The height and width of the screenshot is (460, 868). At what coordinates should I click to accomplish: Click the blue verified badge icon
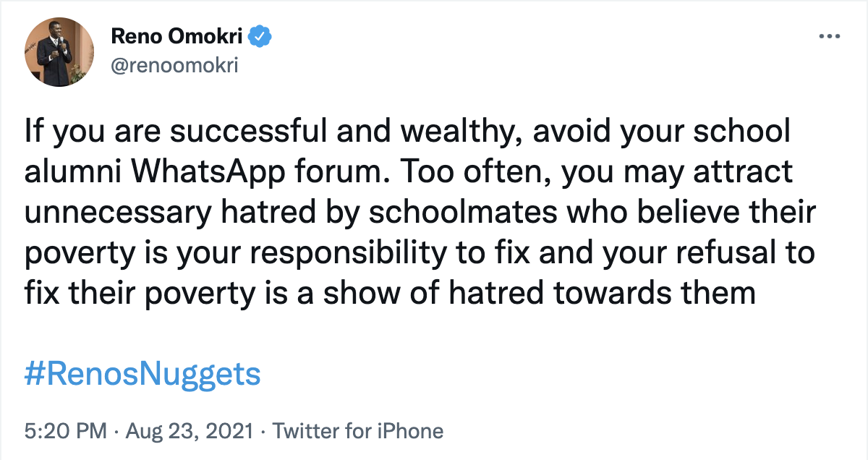tap(260, 35)
